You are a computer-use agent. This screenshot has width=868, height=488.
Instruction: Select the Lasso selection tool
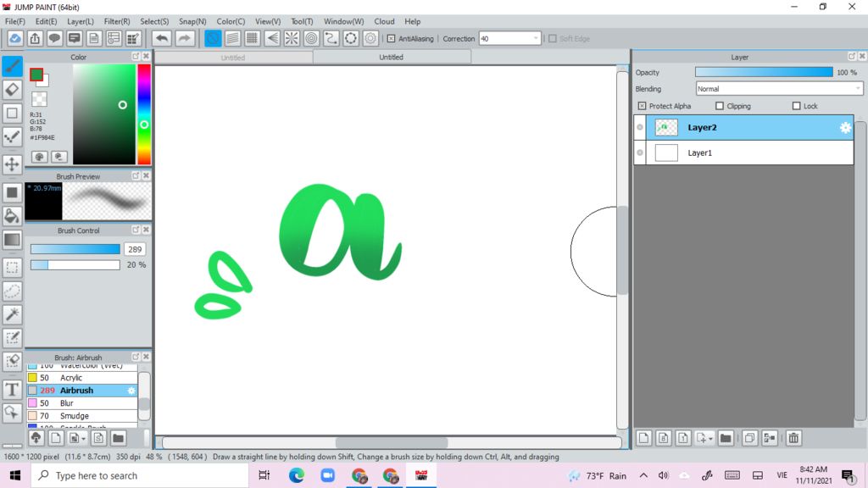pyautogui.click(x=12, y=291)
